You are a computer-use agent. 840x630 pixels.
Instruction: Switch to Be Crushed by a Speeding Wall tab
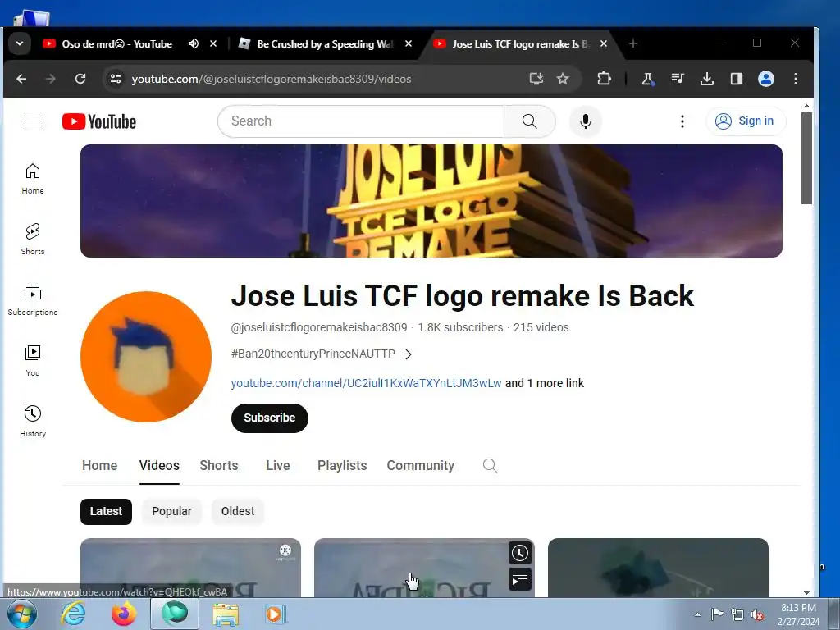(x=325, y=44)
